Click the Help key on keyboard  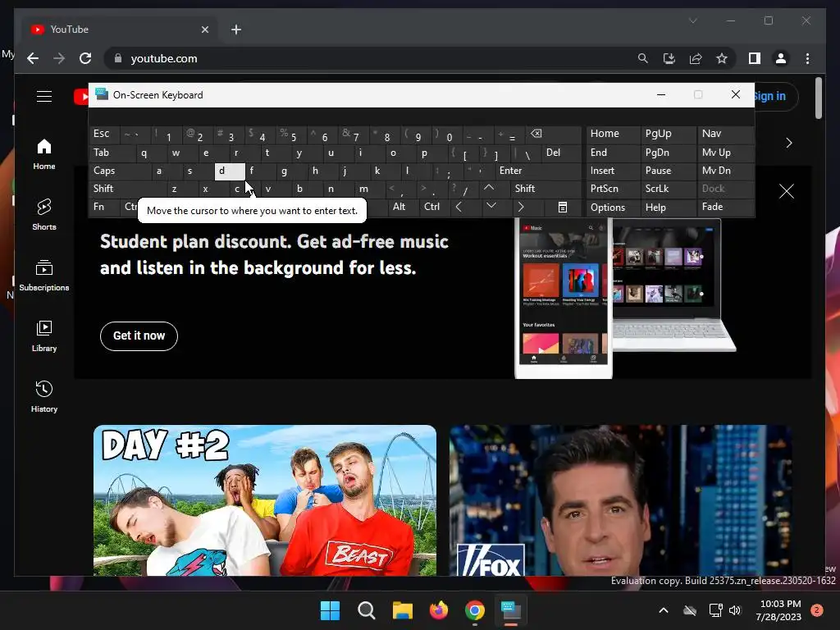(x=668, y=208)
